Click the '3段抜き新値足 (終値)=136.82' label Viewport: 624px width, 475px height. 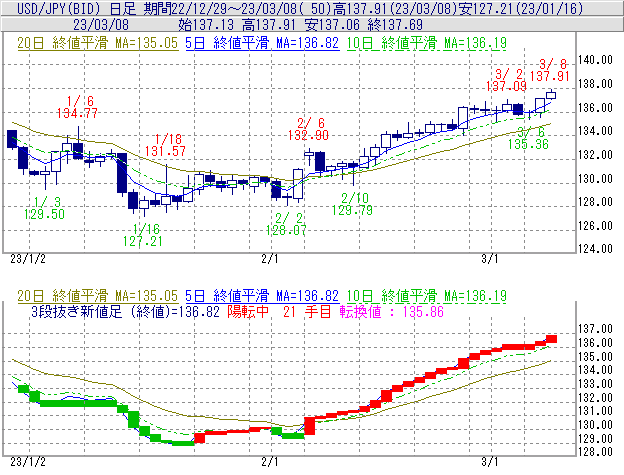tap(126, 312)
